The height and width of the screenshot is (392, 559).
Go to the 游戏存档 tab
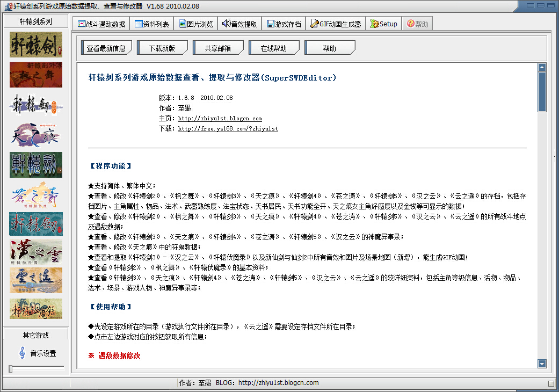coord(284,24)
